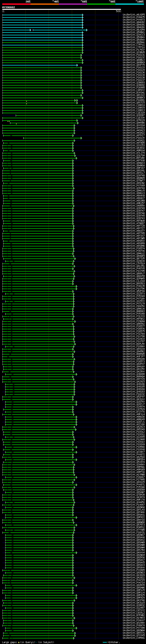Select hit UniRef100_P24007

tap(134, 620)
